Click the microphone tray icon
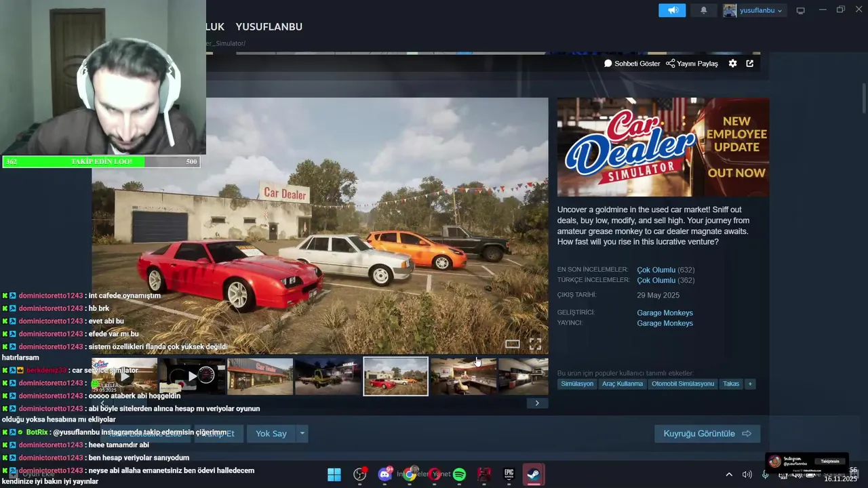Viewport: 868px width, 488px height. (765, 474)
